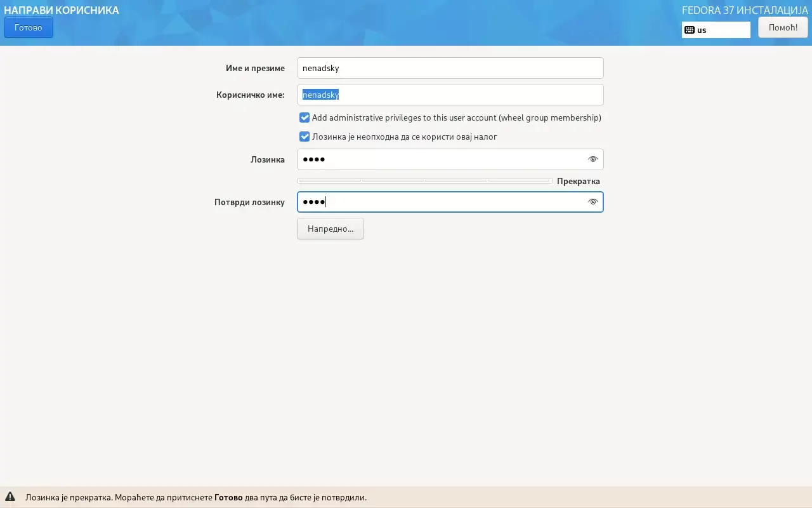Open the us keyboard layout selector
The image size is (812, 508).
pos(716,30)
